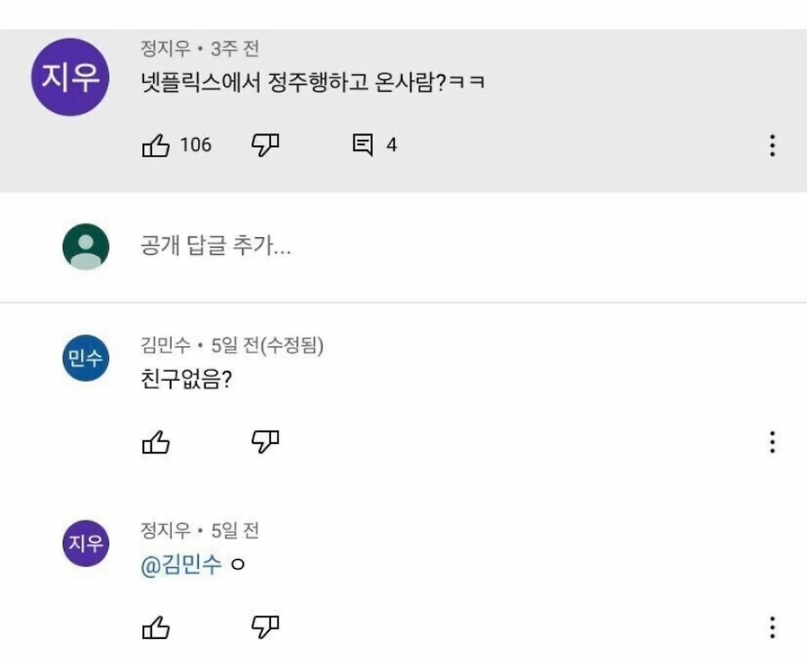Follow the @김민수 mention link
This screenshot has height=672, width=807.
point(181,565)
